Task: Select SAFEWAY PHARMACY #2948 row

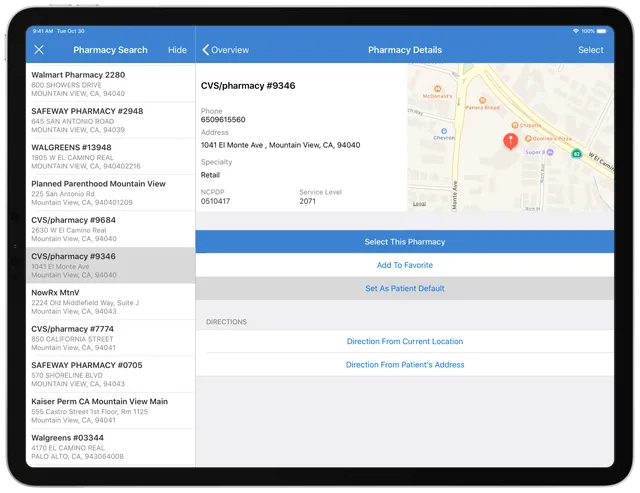Action: coord(111,120)
